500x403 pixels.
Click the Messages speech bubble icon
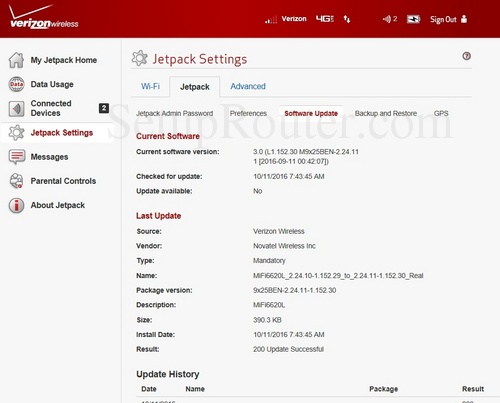tap(16, 157)
